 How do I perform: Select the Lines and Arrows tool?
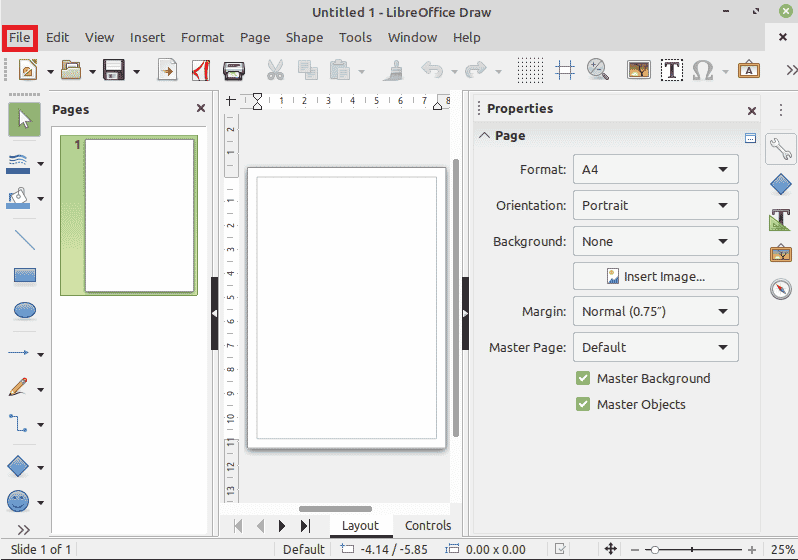tap(18, 353)
